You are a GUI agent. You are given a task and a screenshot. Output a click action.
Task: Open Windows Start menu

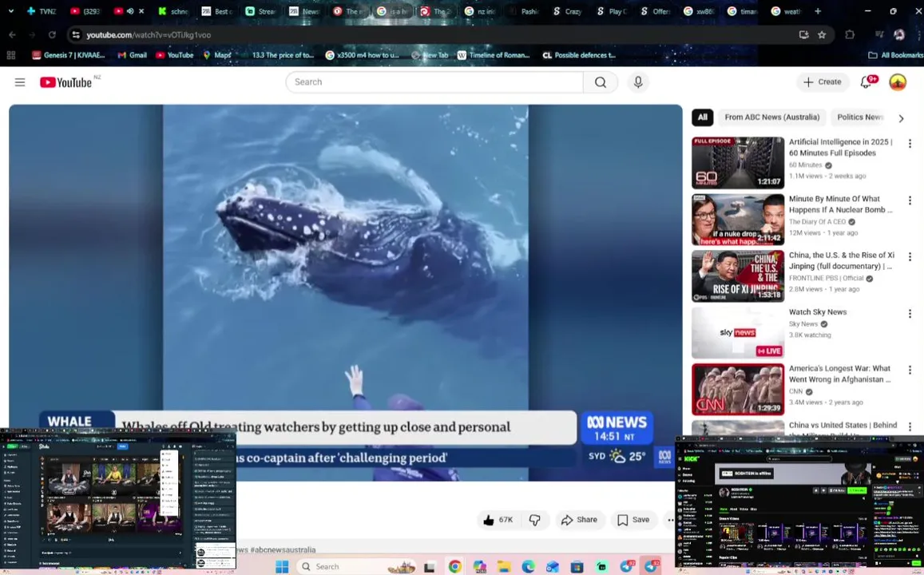point(282,566)
